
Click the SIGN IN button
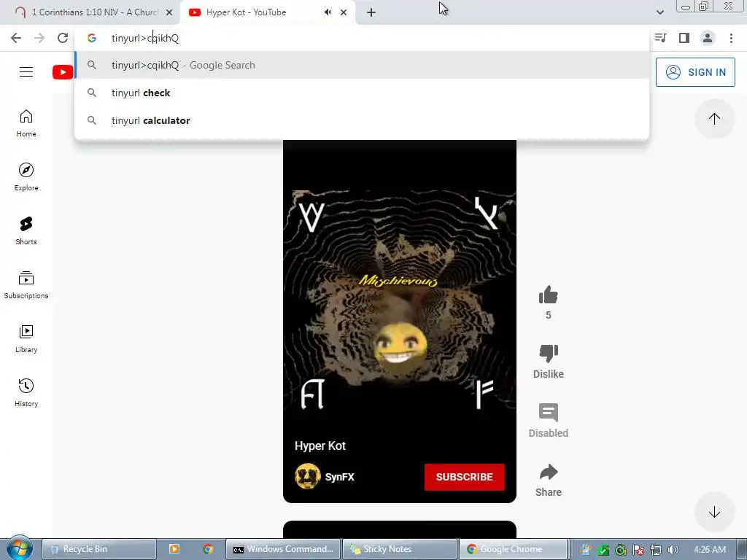click(x=695, y=72)
